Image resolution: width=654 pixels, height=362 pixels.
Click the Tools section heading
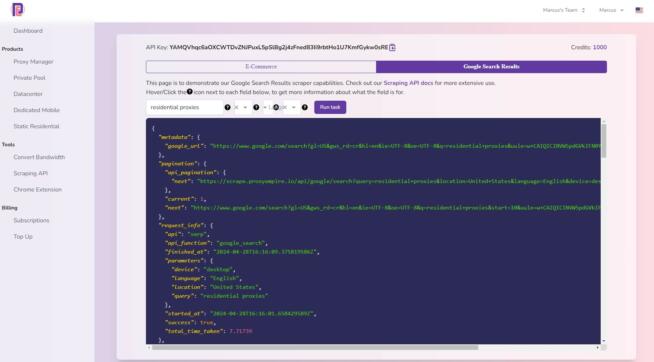(x=8, y=144)
